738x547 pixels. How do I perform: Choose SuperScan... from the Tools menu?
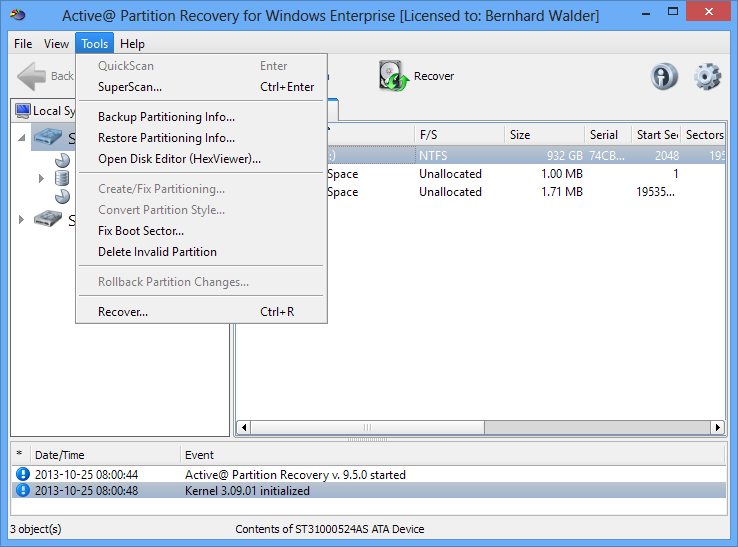tap(201, 87)
